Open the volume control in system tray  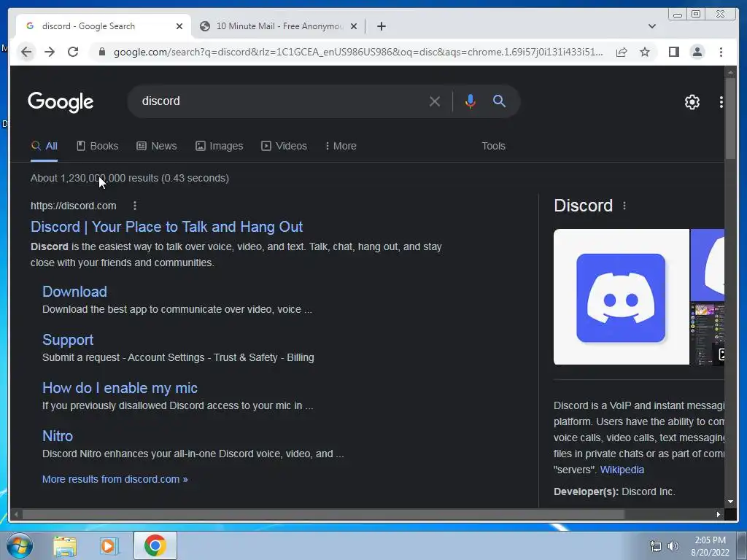point(673,546)
